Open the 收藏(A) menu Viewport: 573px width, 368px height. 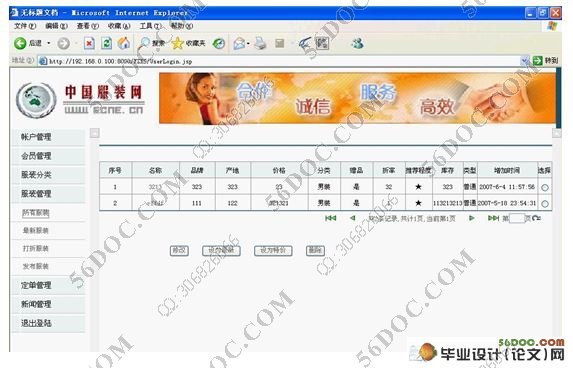tap(119, 26)
